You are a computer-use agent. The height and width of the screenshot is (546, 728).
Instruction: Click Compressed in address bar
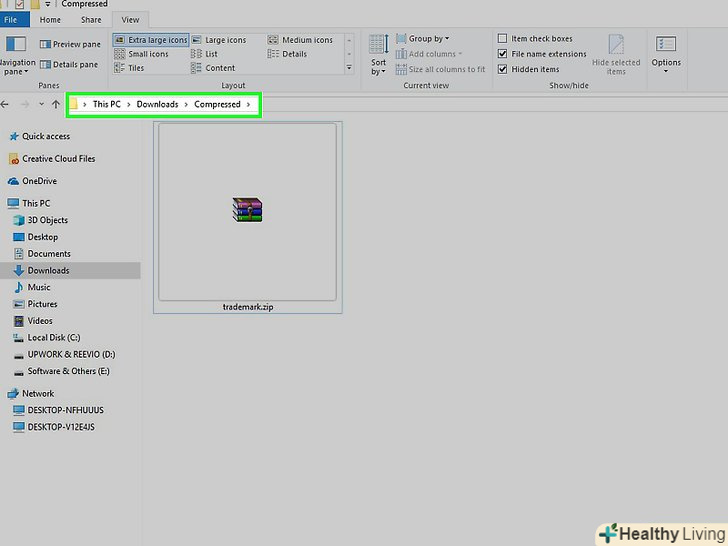tap(217, 104)
